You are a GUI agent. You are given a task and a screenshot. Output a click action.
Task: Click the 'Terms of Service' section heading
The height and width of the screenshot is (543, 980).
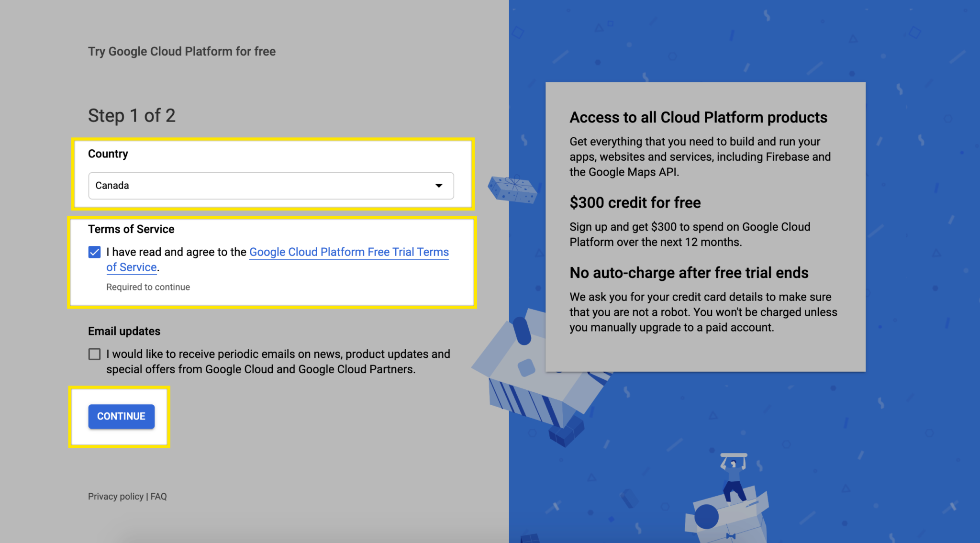click(131, 229)
